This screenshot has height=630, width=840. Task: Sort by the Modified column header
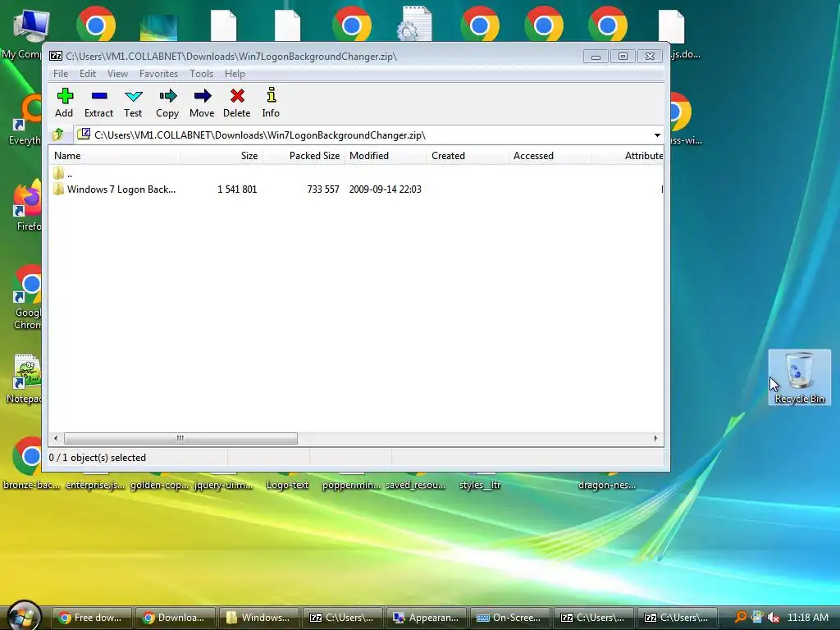click(386, 156)
